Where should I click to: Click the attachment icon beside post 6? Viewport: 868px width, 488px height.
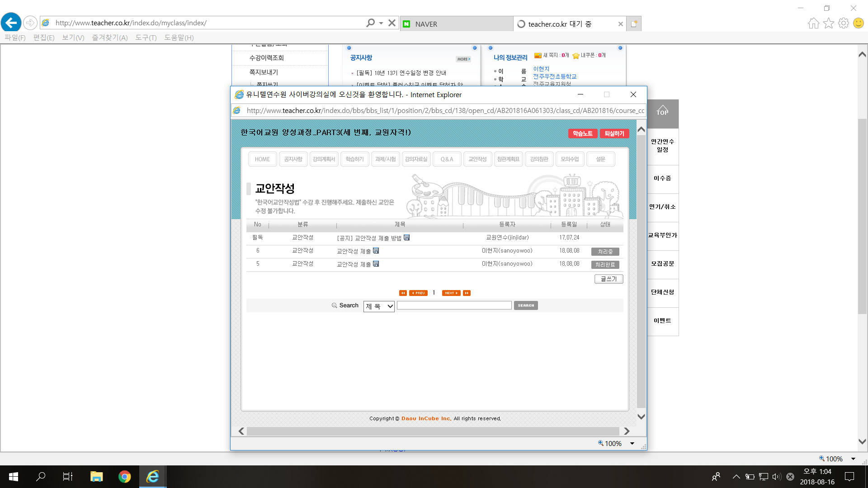tap(376, 251)
